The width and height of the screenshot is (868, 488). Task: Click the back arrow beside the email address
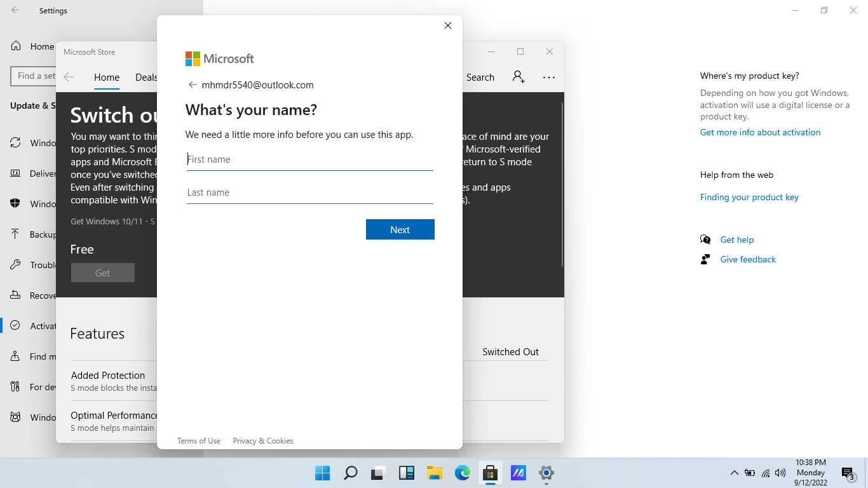(x=193, y=85)
